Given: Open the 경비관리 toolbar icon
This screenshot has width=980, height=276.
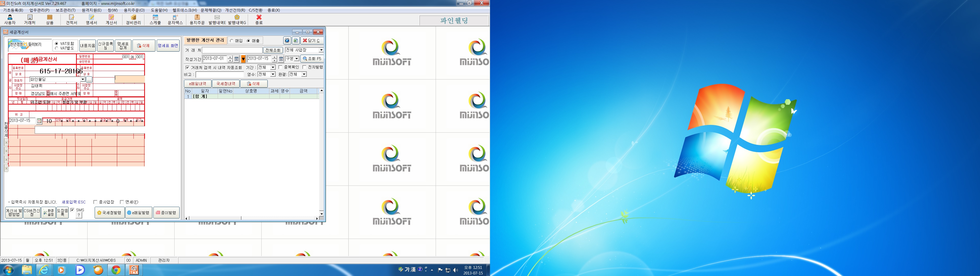Looking at the screenshot, I should (133, 20).
